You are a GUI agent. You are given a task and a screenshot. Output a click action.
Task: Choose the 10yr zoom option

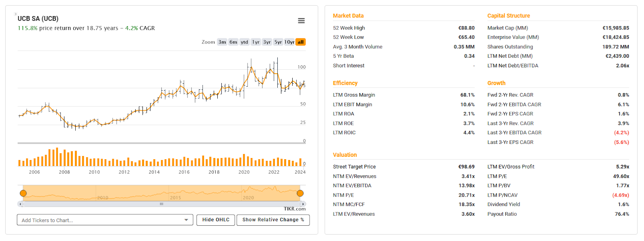[x=289, y=42]
